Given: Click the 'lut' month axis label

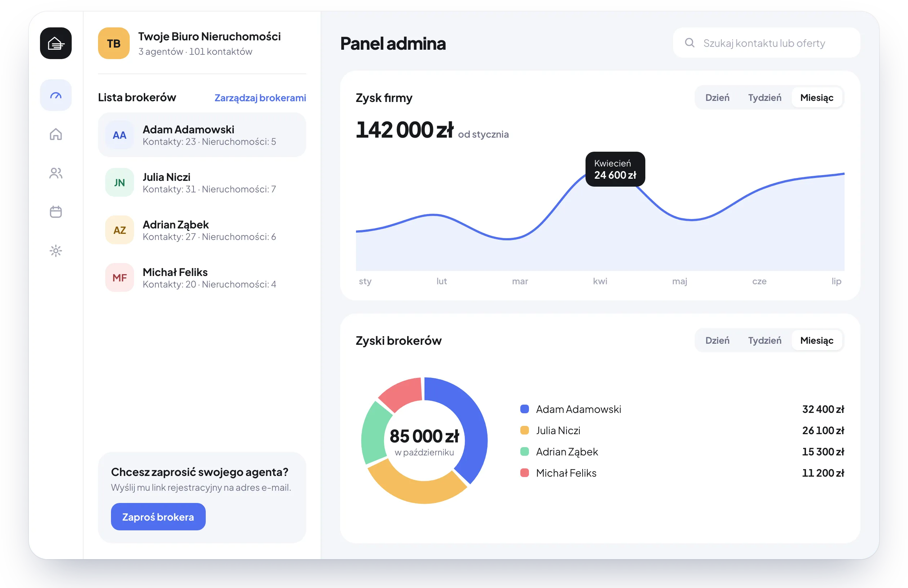Looking at the screenshot, I should 441,281.
